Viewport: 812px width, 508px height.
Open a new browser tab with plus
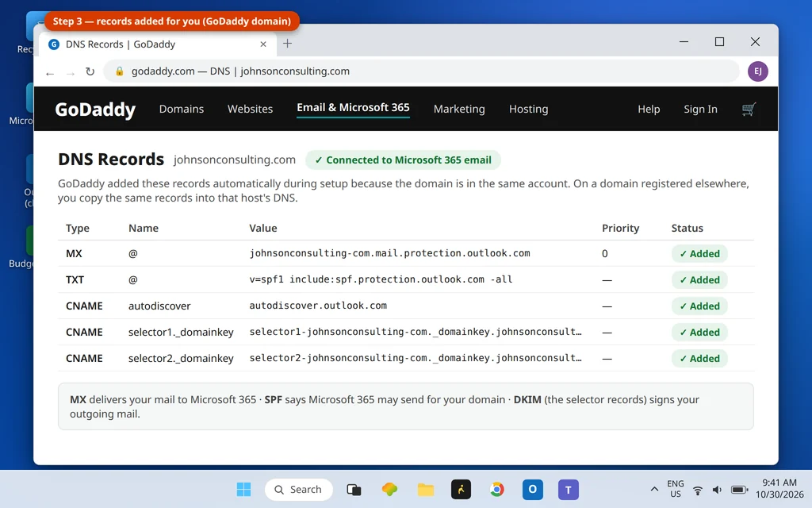[x=287, y=44]
